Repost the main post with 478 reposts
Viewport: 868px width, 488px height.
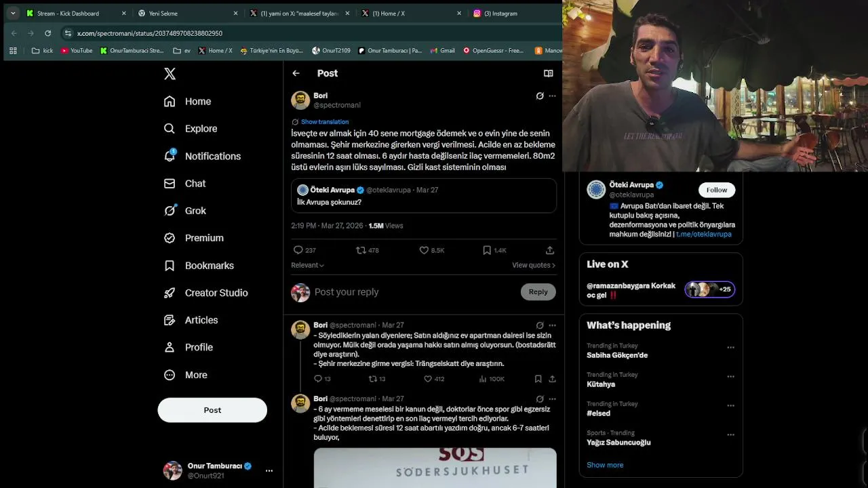368,250
